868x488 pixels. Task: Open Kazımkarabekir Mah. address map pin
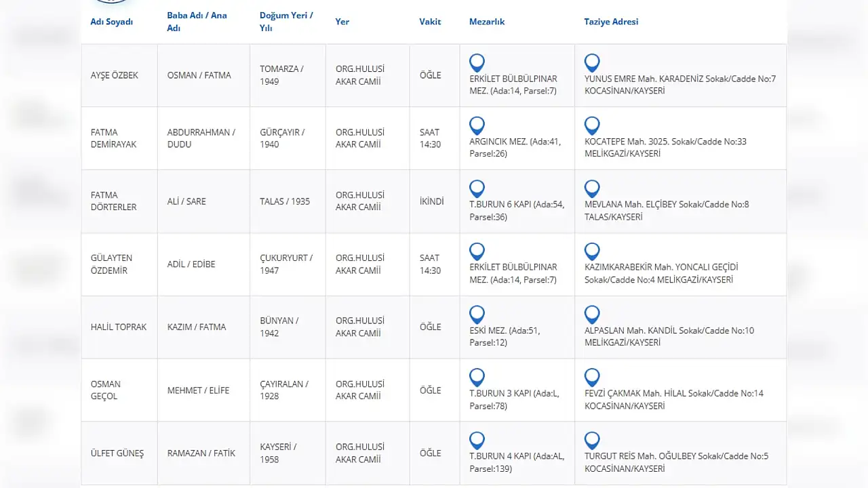tap(592, 251)
